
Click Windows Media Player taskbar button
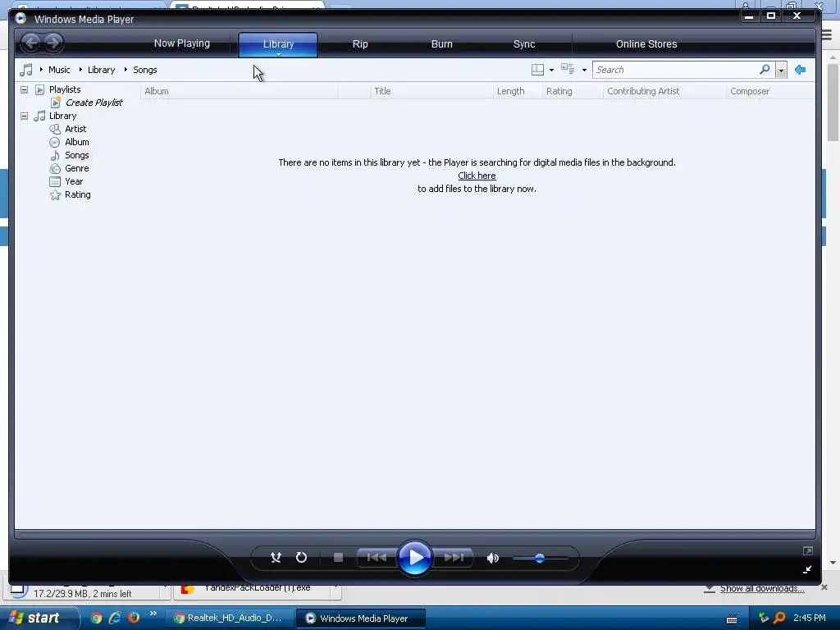click(x=361, y=619)
